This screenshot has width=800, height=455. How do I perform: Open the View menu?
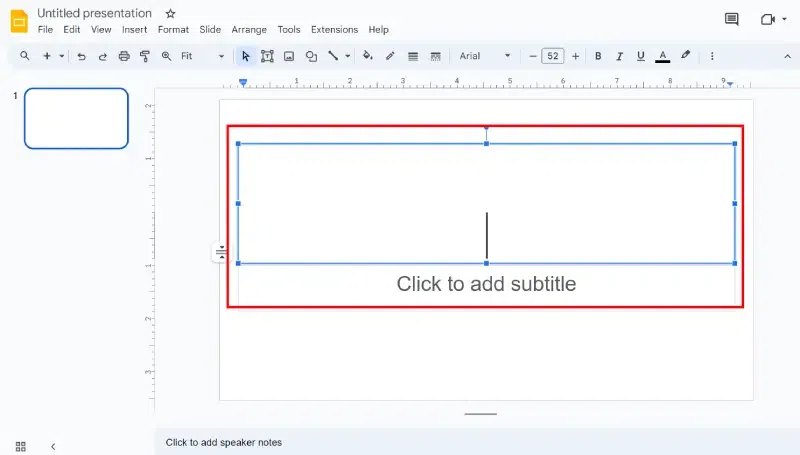tap(101, 30)
